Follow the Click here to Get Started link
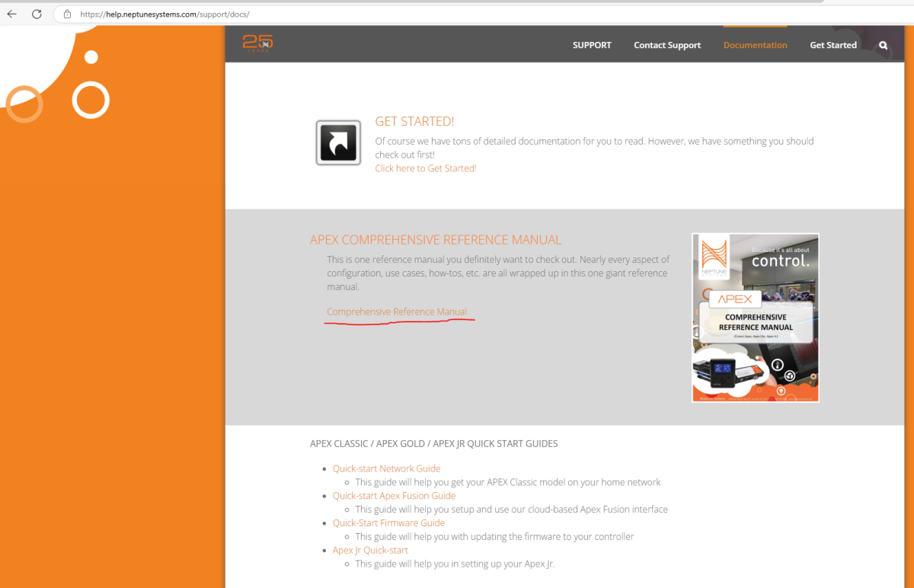The width and height of the screenshot is (914, 588). coord(426,168)
